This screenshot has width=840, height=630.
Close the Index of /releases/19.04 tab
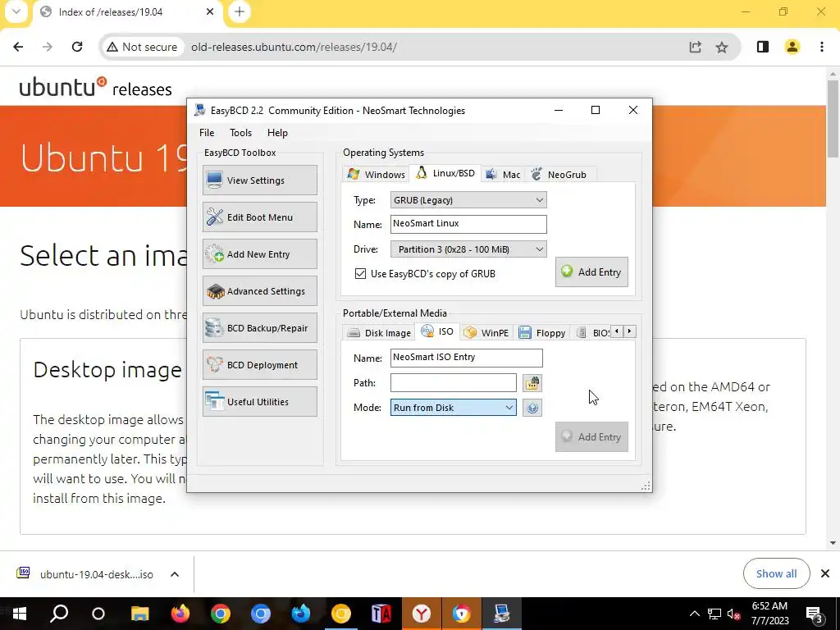pos(210,11)
